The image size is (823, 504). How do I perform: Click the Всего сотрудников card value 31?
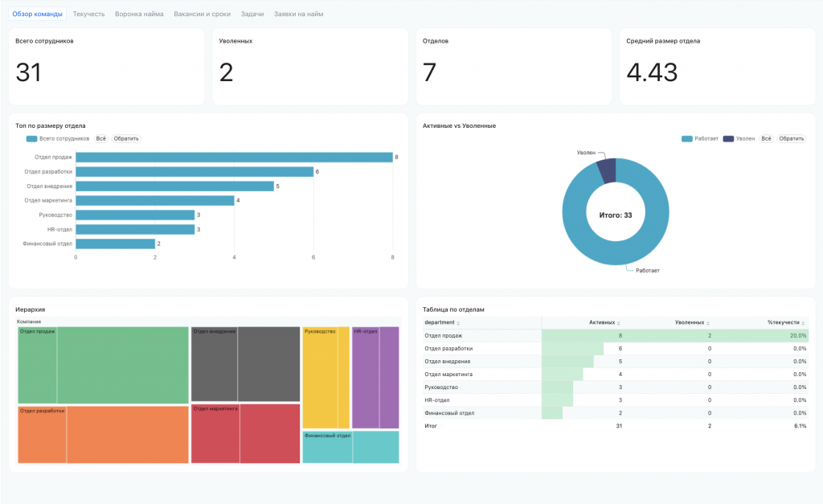28,72
